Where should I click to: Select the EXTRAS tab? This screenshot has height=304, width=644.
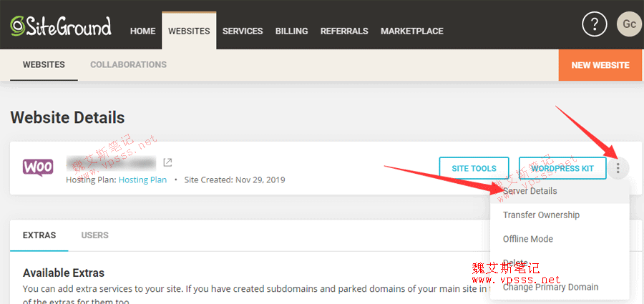point(39,235)
